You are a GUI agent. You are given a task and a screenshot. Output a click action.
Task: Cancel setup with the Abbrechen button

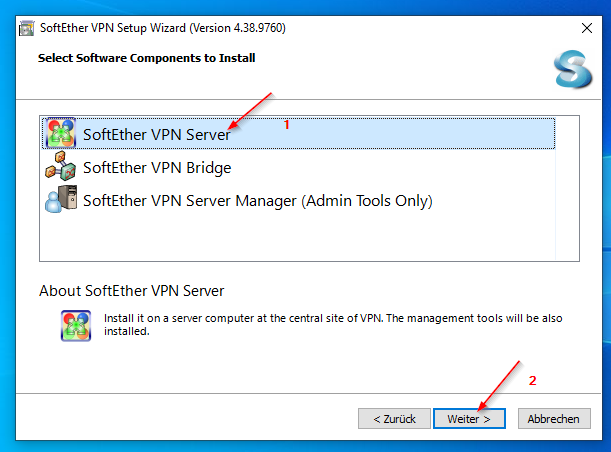tap(554, 419)
